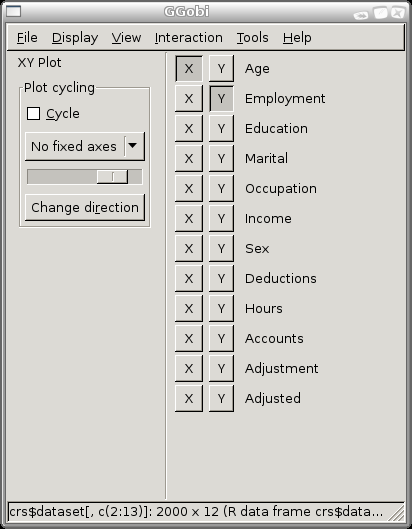Click the window menu icon in title bar
The image size is (412, 529).
pos(13,11)
